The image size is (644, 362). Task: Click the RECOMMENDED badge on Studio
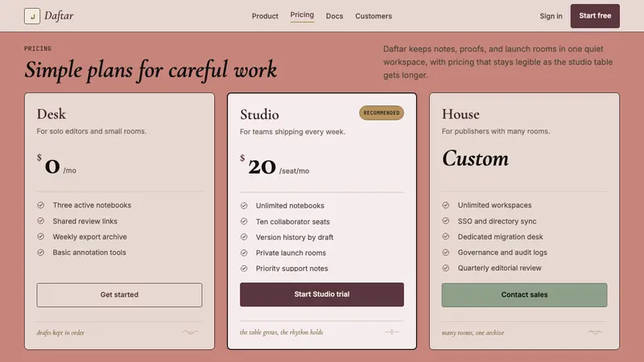tap(381, 113)
